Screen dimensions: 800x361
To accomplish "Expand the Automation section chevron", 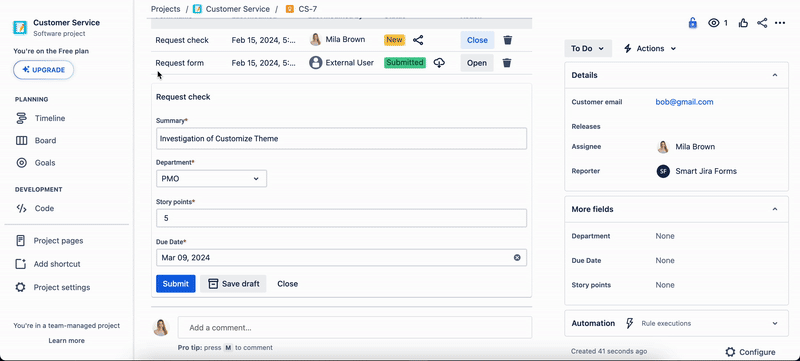I will [x=774, y=323].
